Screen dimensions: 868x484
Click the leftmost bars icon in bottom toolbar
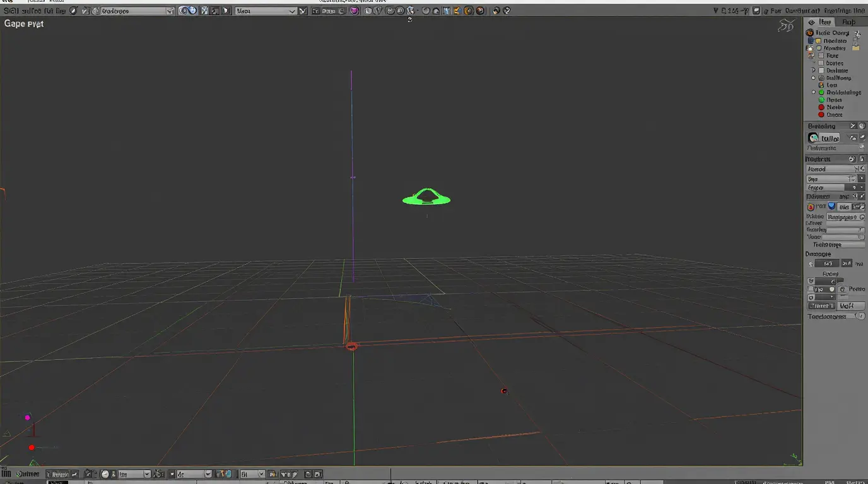coord(6,474)
